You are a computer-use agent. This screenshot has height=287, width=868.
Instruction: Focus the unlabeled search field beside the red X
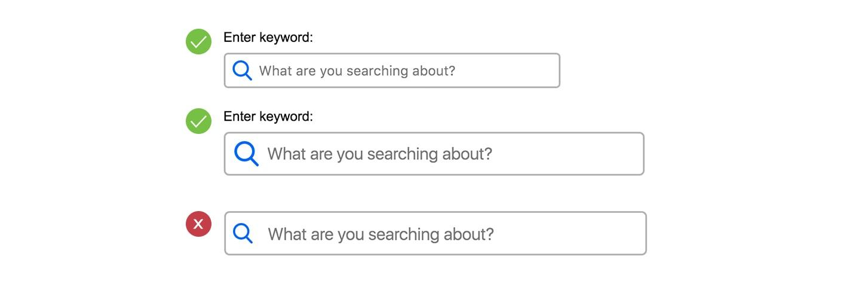[x=435, y=233]
